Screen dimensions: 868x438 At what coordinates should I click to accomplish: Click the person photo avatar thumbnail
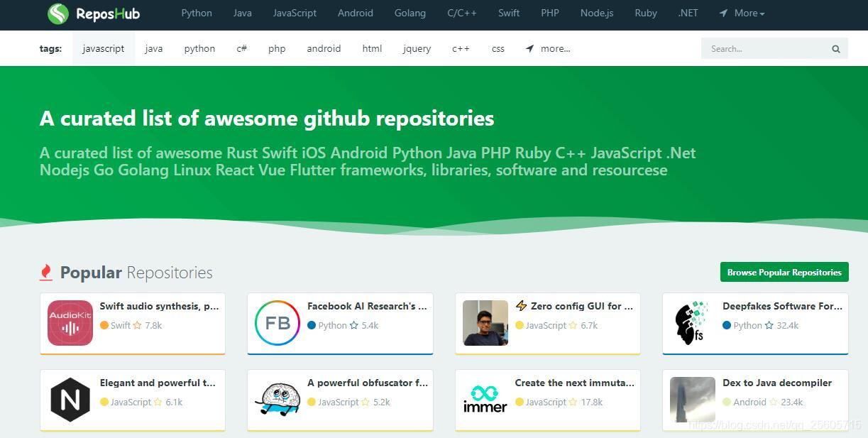click(485, 323)
